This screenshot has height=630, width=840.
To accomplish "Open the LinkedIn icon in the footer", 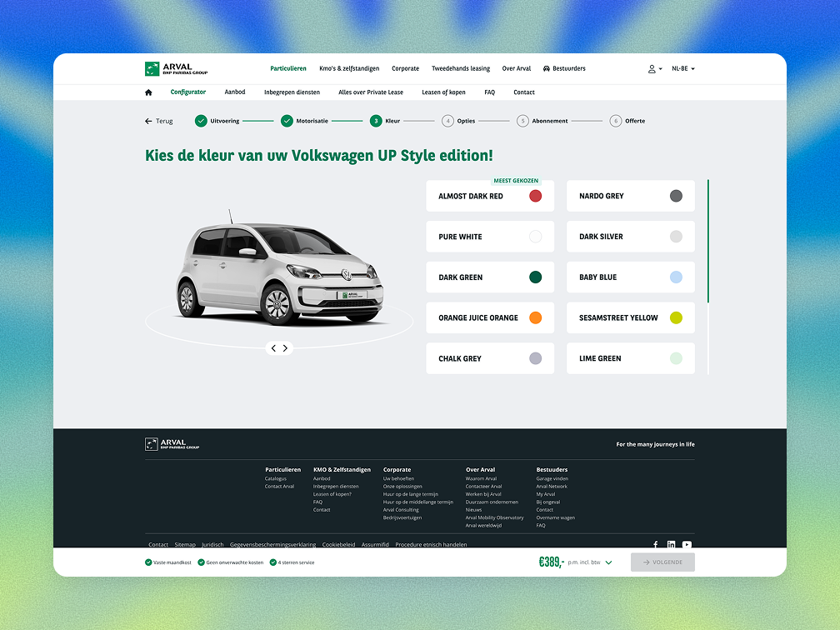I will pyautogui.click(x=671, y=545).
